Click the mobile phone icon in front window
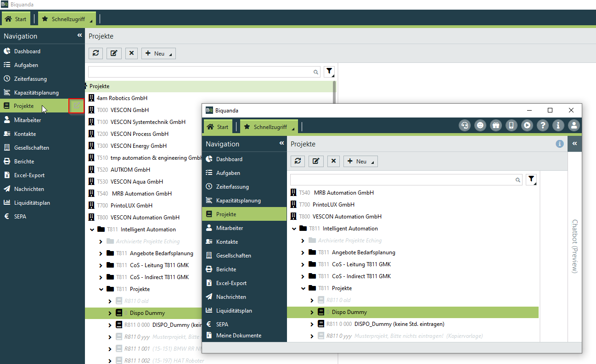Screen dimensions: 596x364 pos(512,125)
